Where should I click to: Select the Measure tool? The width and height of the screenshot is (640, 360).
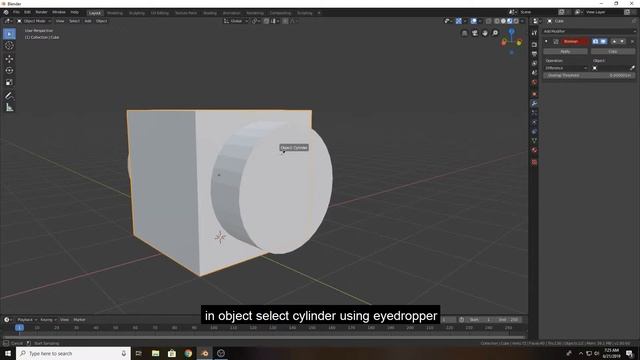(x=9, y=108)
